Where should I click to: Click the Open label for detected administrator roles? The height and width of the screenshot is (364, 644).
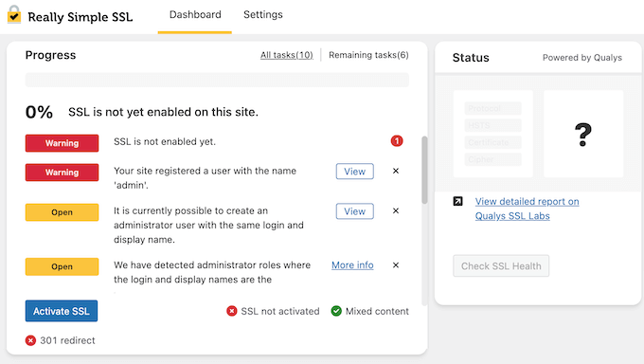[x=62, y=266]
